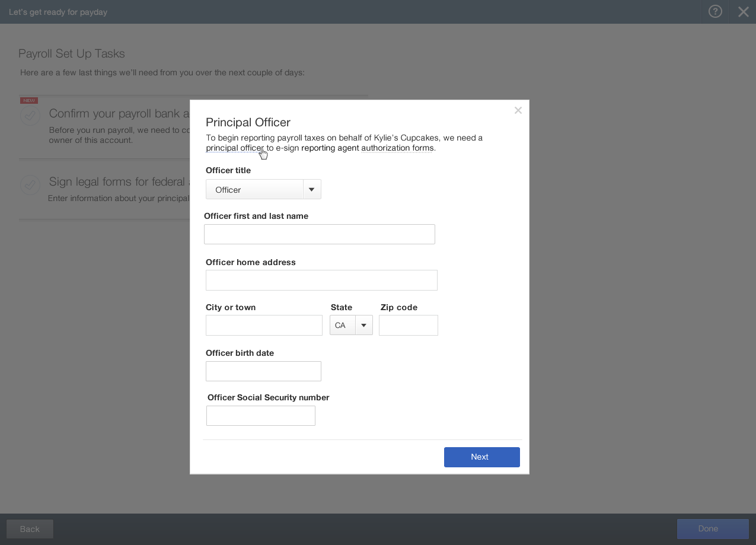Dismiss the Principal Officer dialog
This screenshot has width=756, height=545.
(518, 110)
